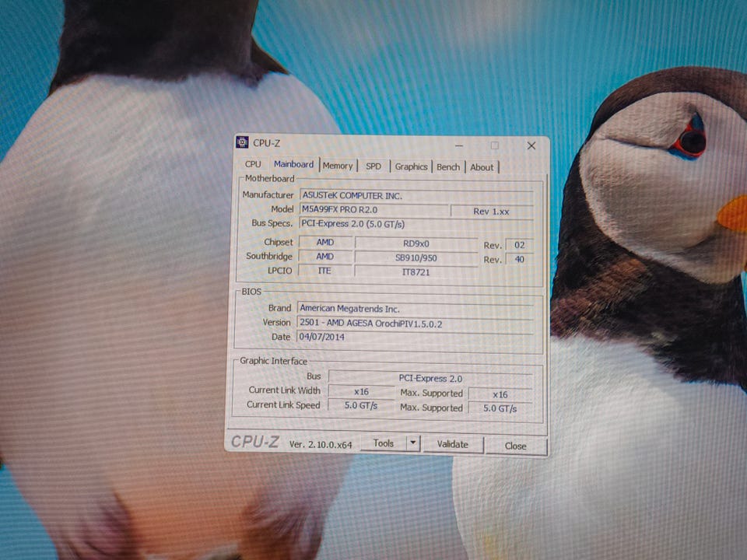Select the Manufacturer field ASUSTeK COMPUTER INC.
Image resolution: width=747 pixels, height=560 pixels.
416,196
